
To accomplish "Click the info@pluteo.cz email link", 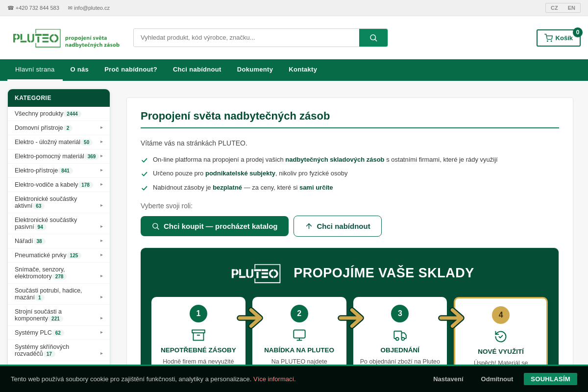I will (89, 8).
